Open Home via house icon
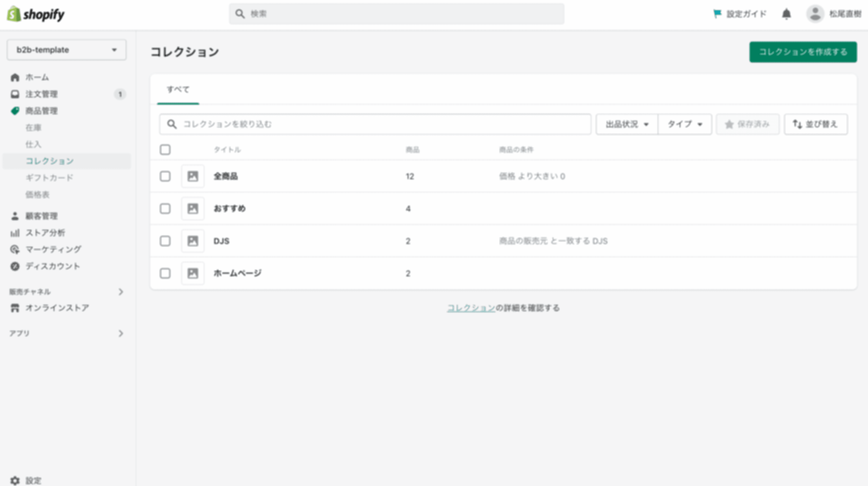This screenshot has width=868, height=486. pos(15,77)
